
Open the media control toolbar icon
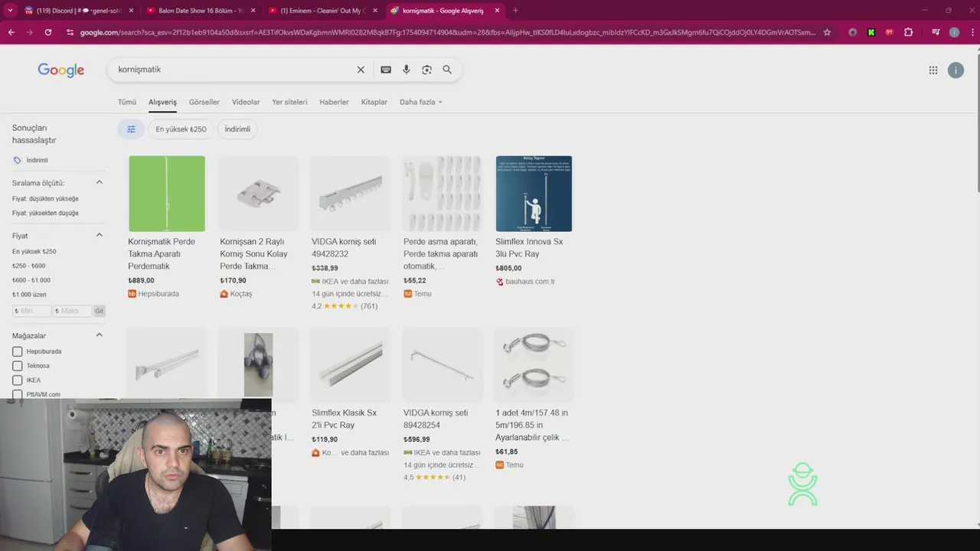click(936, 32)
